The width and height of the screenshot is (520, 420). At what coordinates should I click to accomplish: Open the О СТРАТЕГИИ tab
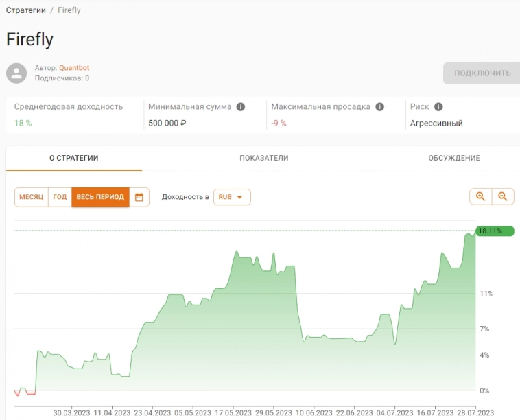(74, 158)
